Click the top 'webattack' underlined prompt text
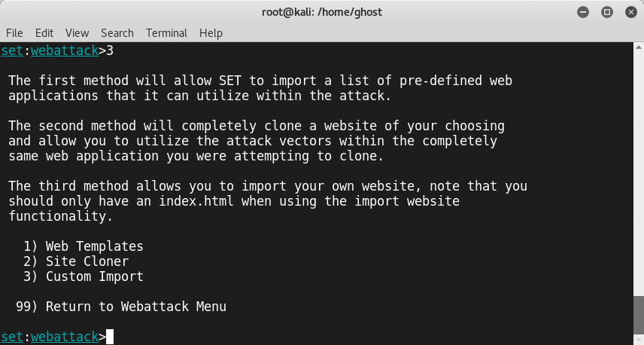Viewport: 644px width, 345px height. click(65, 50)
